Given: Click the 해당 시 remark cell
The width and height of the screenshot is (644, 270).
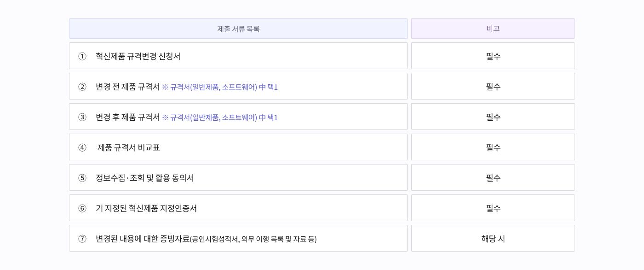Looking at the screenshot, I should pos(493,239).
